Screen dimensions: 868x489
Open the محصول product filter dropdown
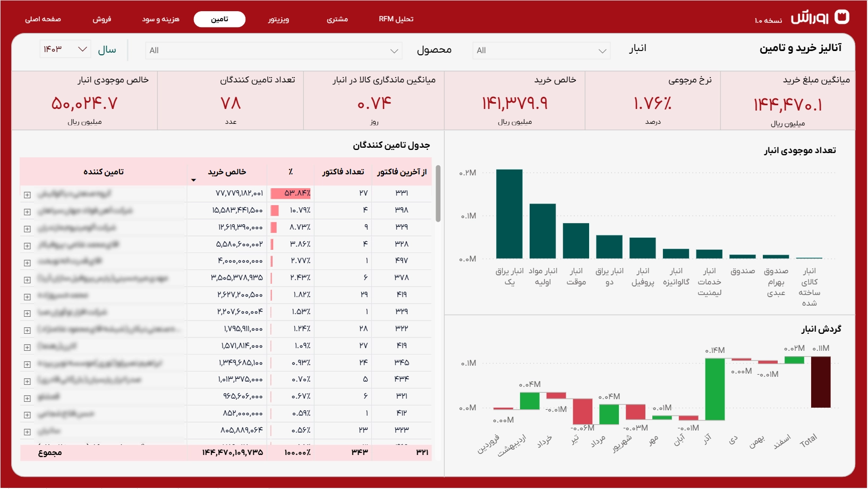click(x=274, y=50)
